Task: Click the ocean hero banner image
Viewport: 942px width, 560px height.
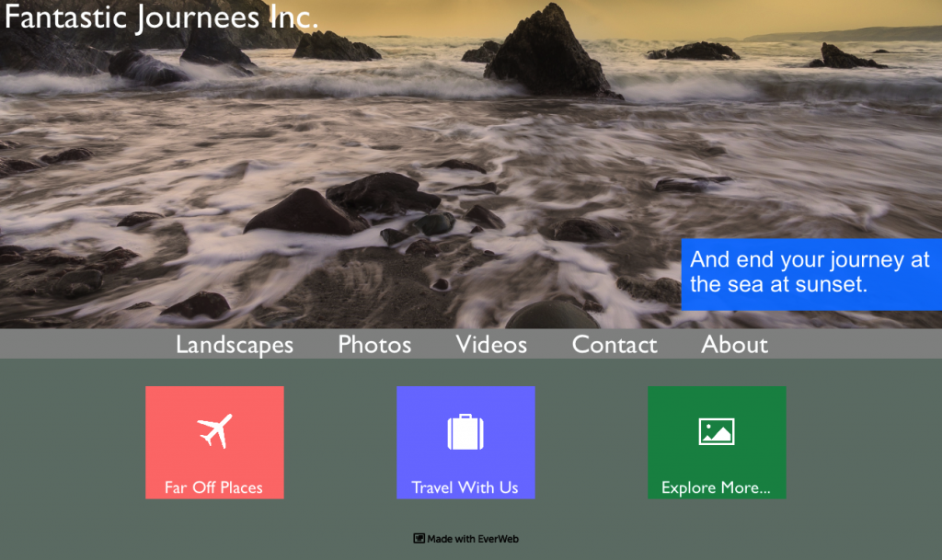Action: (368, 166)
